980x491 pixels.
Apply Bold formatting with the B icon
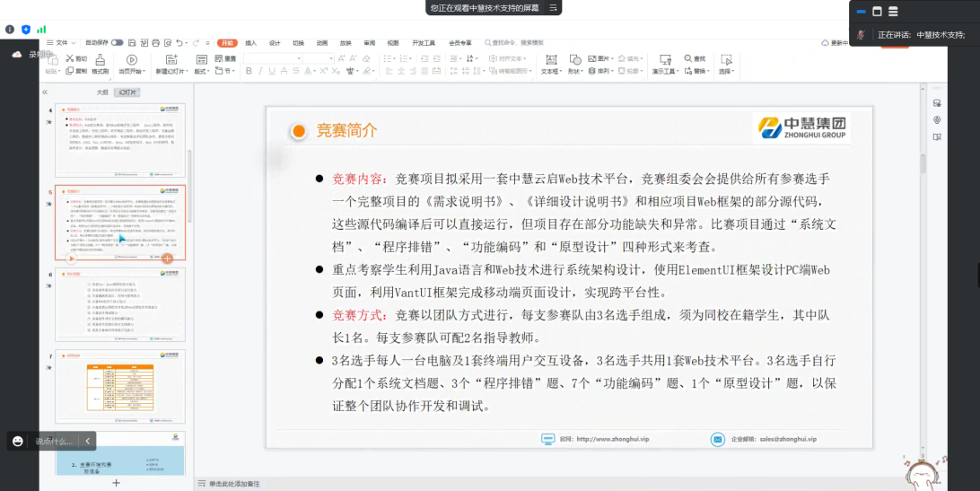point(249,71)
